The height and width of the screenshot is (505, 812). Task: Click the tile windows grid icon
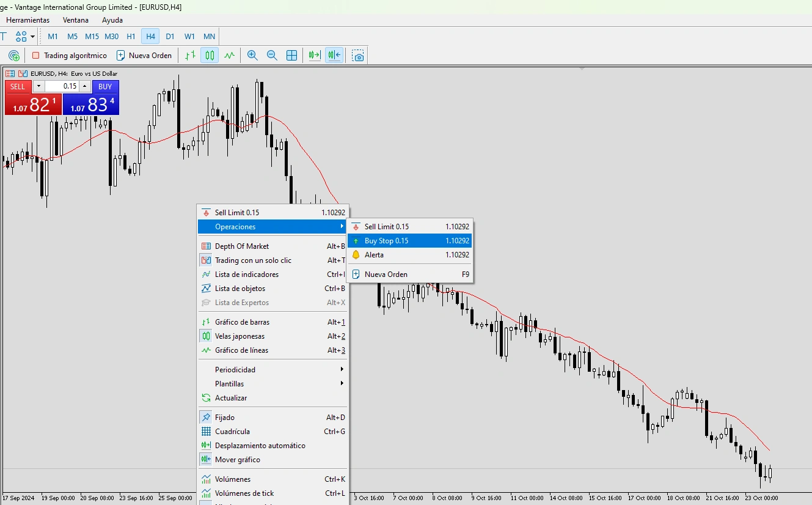tap(292, 56)
